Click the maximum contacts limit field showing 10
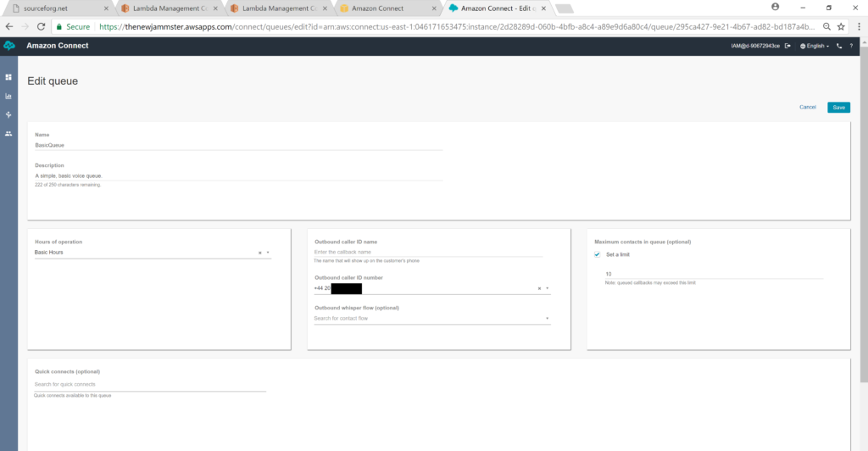 pyautogui.click(x=714, y=274)
